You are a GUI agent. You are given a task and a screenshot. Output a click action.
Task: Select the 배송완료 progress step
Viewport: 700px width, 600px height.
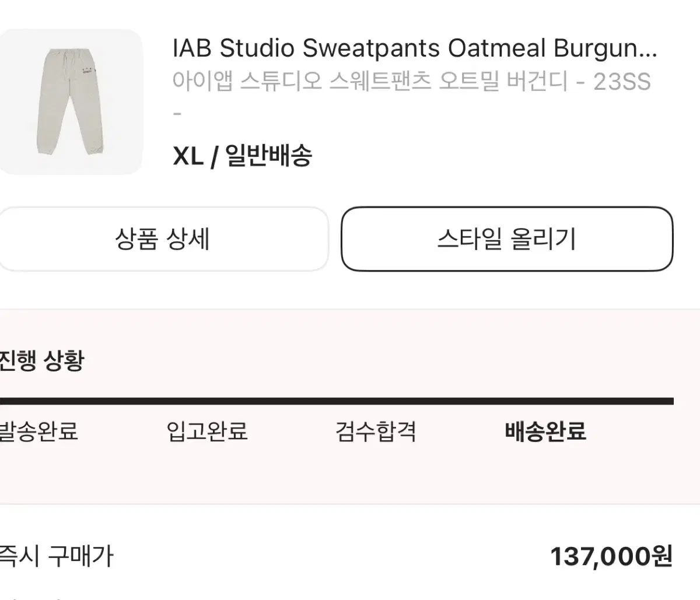click(x=545, y=431)
